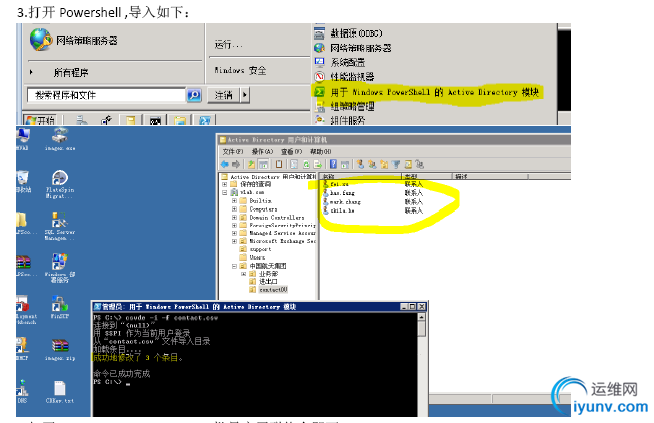Click the new user icon in the AD toolbar
Screen dimensions: 654x423
pyautogui.click(x=360, y=164)
